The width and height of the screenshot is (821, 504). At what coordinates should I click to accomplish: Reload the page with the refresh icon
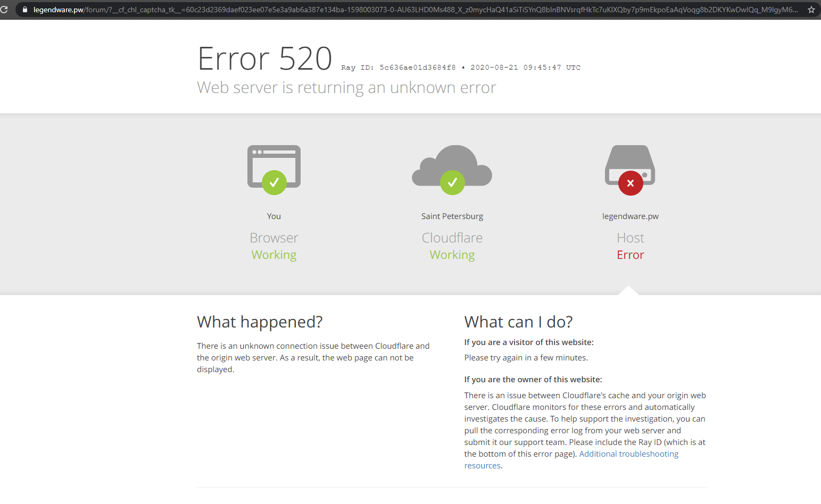click(4, 10)
